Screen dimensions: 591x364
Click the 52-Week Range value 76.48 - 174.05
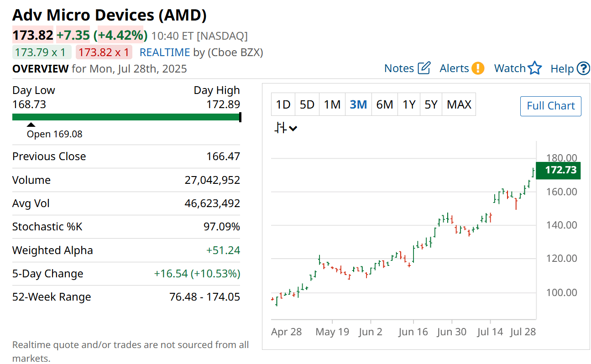205,297
